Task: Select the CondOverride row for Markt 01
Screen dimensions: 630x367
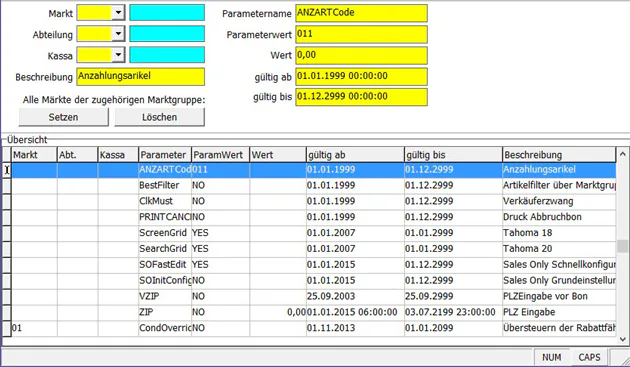Action: point(313,328)
